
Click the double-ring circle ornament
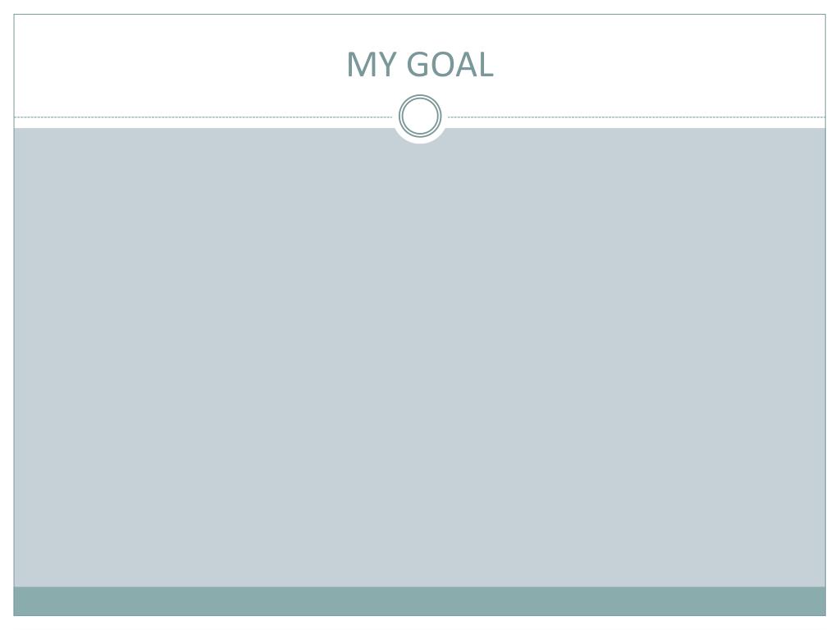(x=420, y=116)
